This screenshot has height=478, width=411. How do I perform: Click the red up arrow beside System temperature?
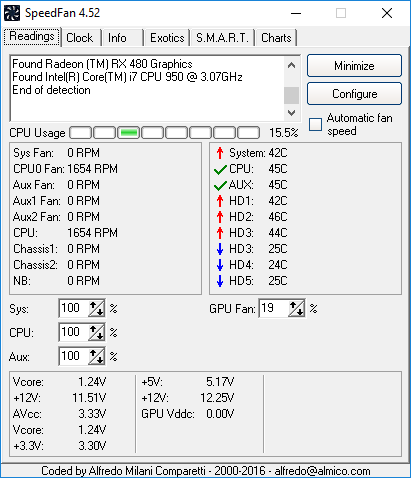[220, 153]
